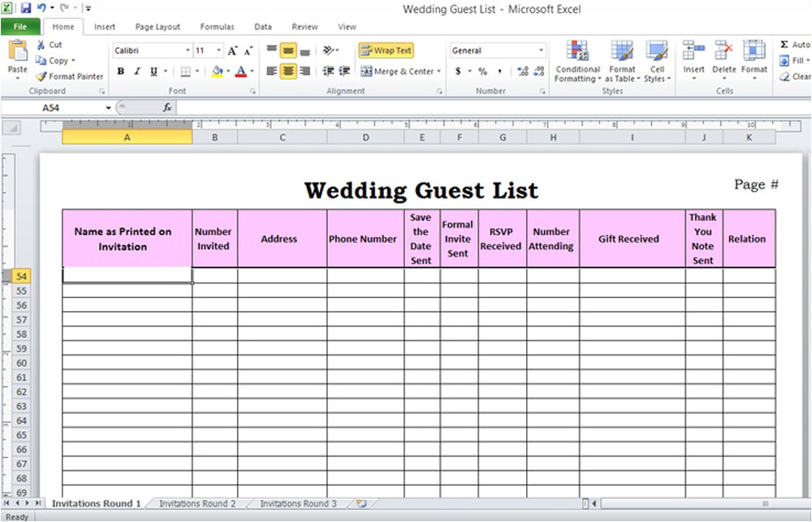This screenshot has height=522, width=812.
Task: Click the Insert Function fx icon
Action: pos(167,107)
